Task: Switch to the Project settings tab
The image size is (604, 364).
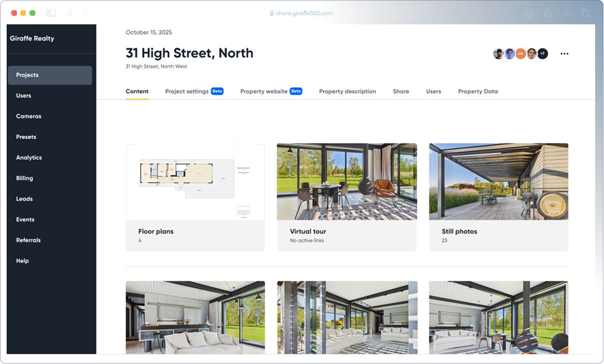Action: pos(187,91)
